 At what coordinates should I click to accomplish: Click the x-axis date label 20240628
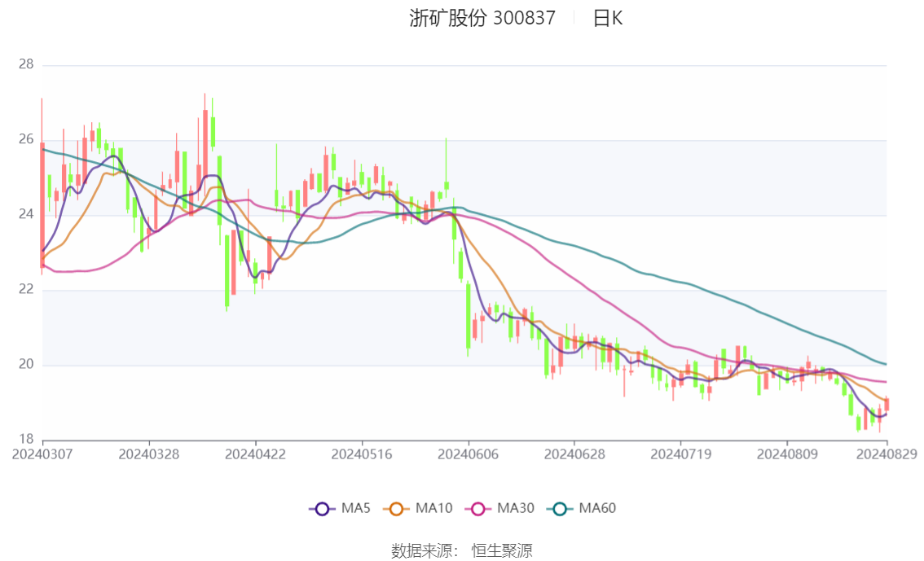point(574,454)
